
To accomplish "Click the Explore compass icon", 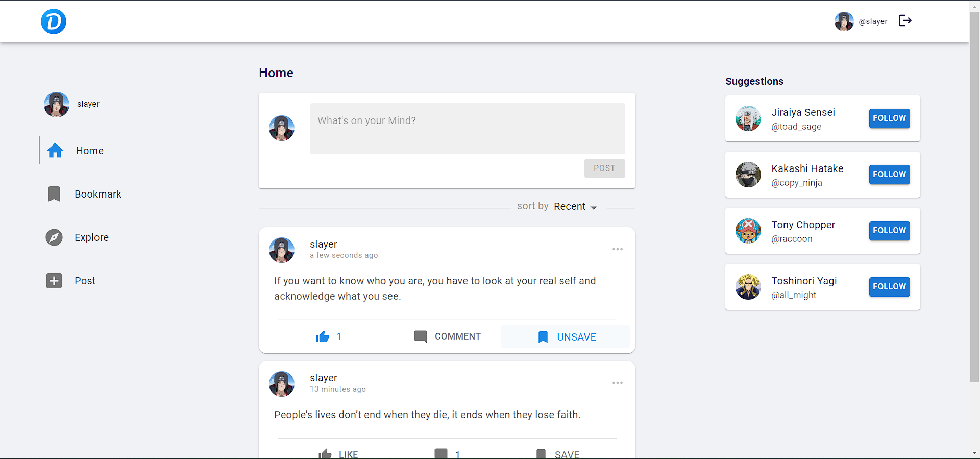I will [x=54, y=237].
